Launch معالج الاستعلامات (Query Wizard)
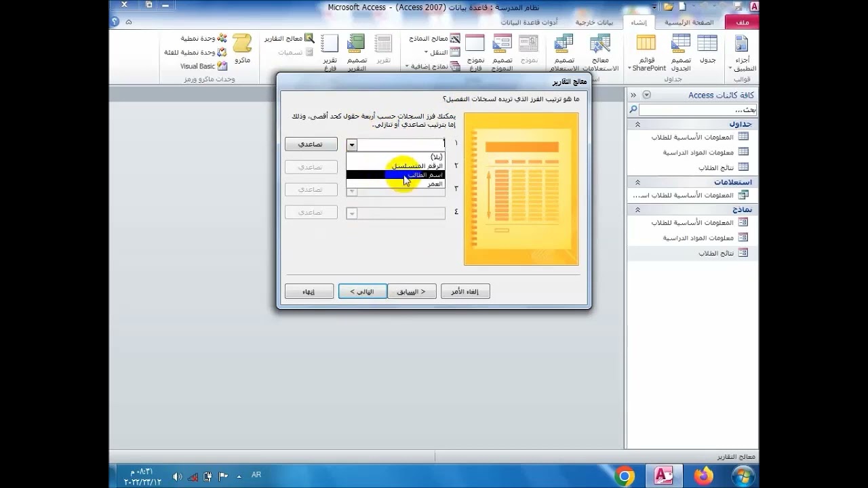The width and height of the screenshot is (868, 488). tap(599, 53)
